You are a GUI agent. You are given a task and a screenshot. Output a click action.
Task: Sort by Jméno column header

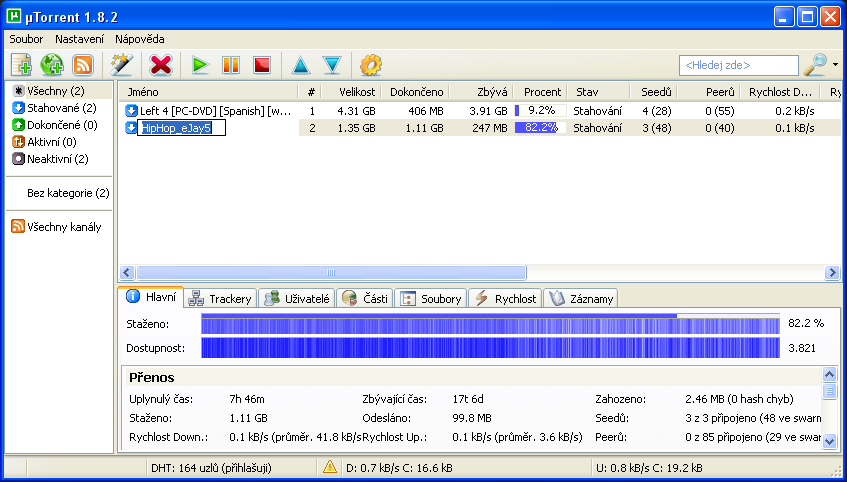pos(208,92)
